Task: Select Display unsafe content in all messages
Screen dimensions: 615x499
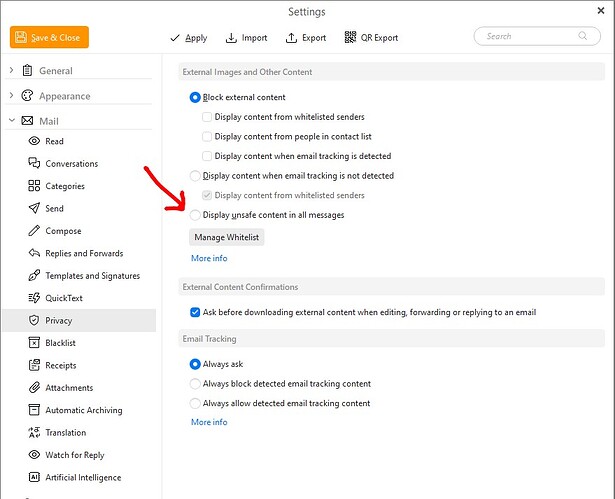Action: coord(195,215)
